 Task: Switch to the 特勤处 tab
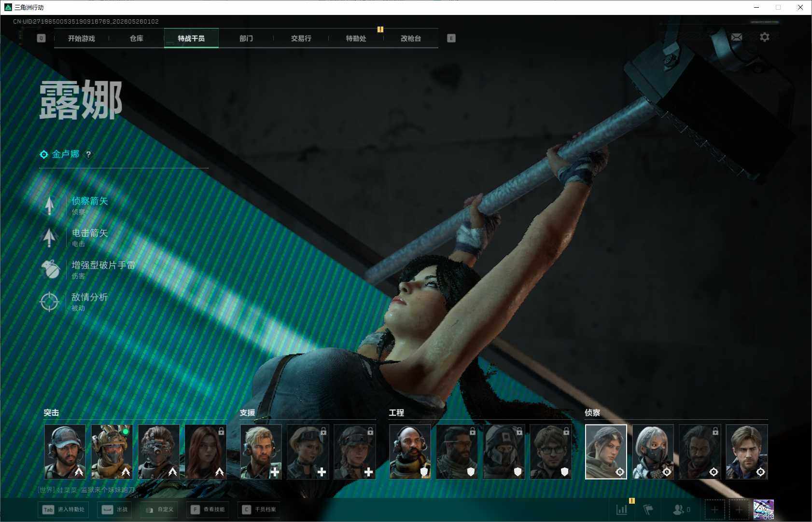(x=356, y=38)
